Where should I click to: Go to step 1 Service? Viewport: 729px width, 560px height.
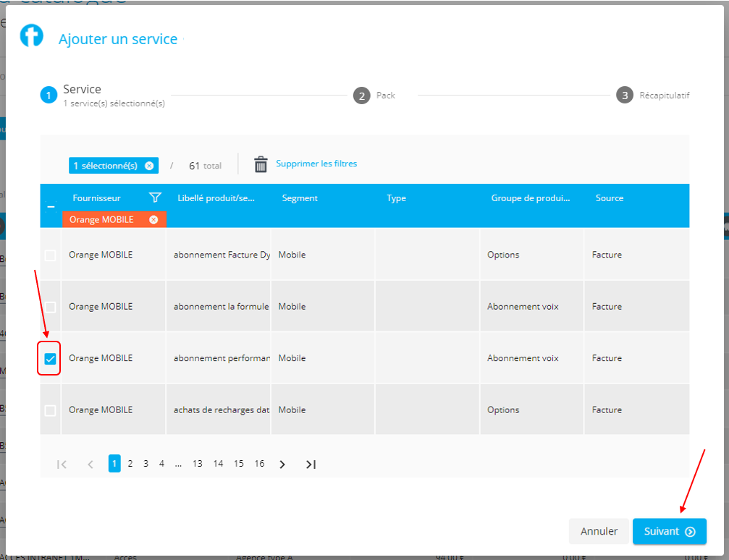click(x=49, y=96)
